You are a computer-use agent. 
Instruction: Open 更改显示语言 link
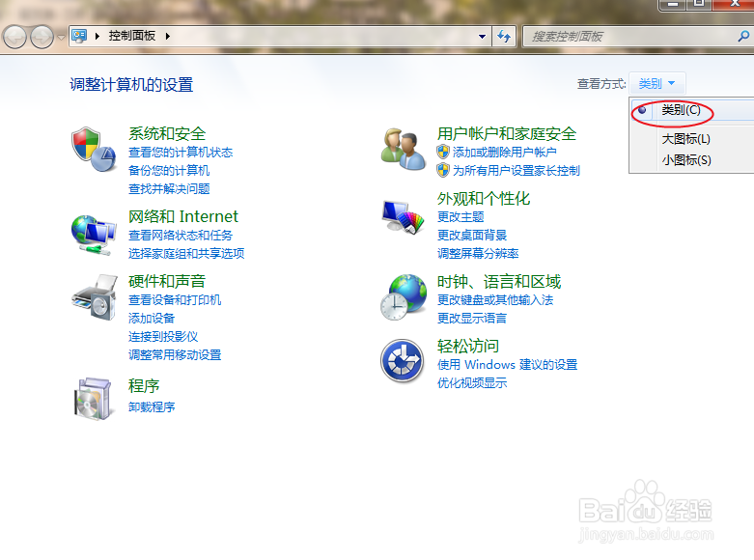(472, 319)
